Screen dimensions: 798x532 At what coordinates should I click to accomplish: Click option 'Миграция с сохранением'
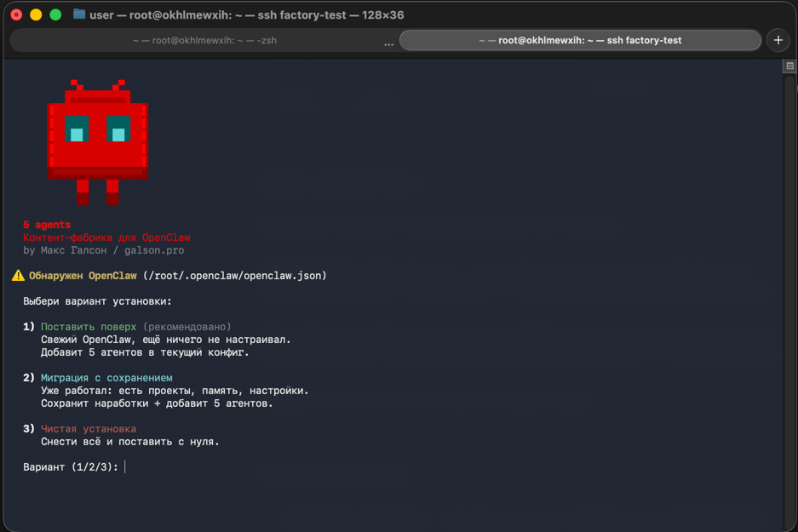pyautogui.click(x=106, y=377)
